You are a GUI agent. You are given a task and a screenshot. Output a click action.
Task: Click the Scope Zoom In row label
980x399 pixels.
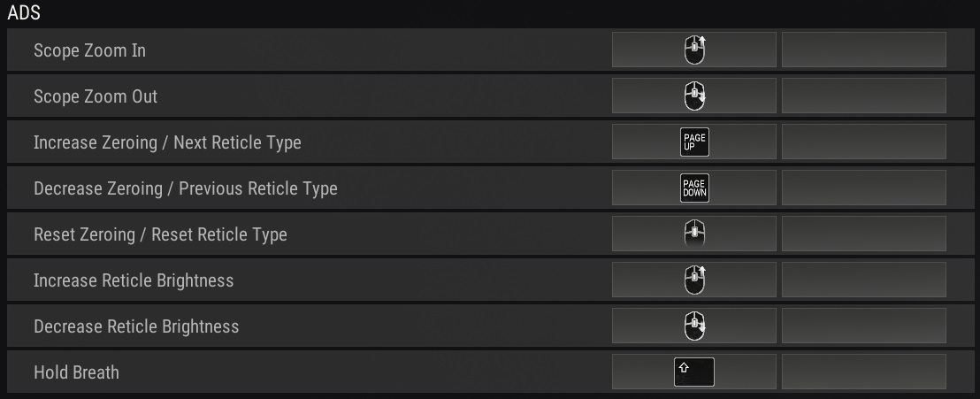89,50
